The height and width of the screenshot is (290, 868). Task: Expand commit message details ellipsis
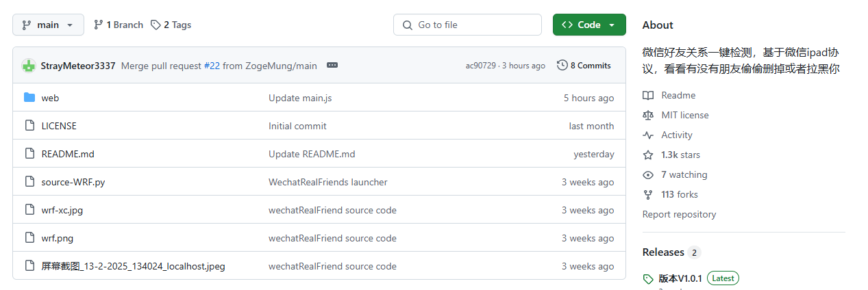click(332, 66)
